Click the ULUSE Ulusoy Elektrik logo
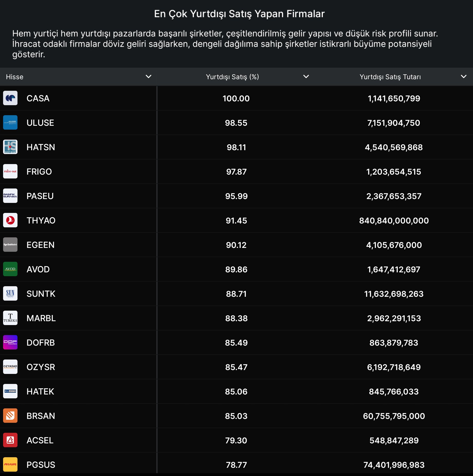This screenshot has height=476, width=473. coord(10,123)
